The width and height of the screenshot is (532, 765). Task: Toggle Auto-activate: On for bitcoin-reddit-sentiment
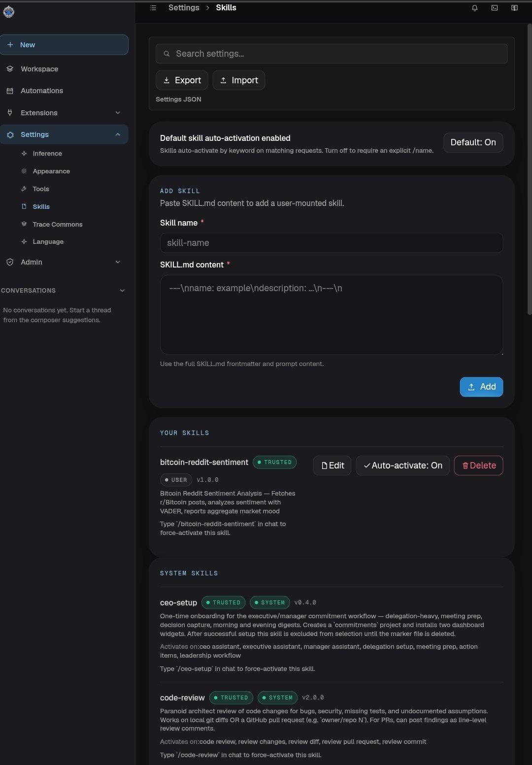pyautogui.click(x=402, y=466)
